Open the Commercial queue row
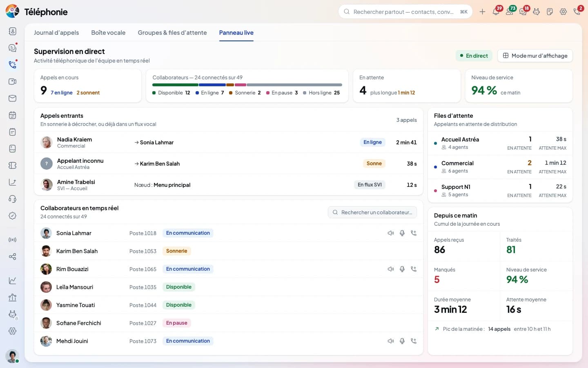 (500, 167)
